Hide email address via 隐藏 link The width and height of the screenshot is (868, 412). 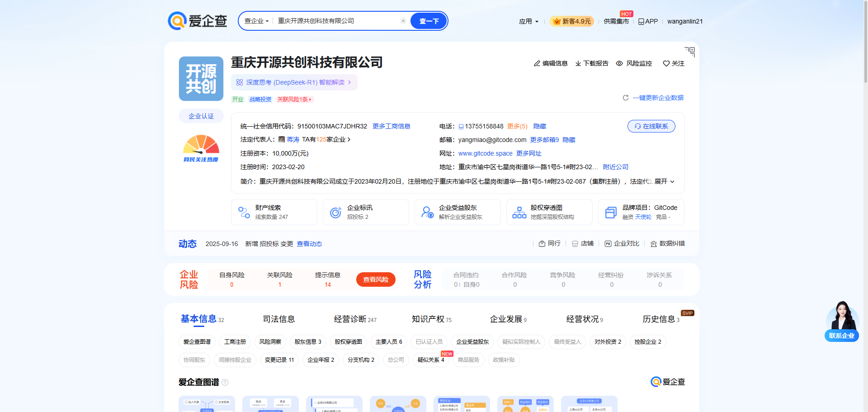568,140
